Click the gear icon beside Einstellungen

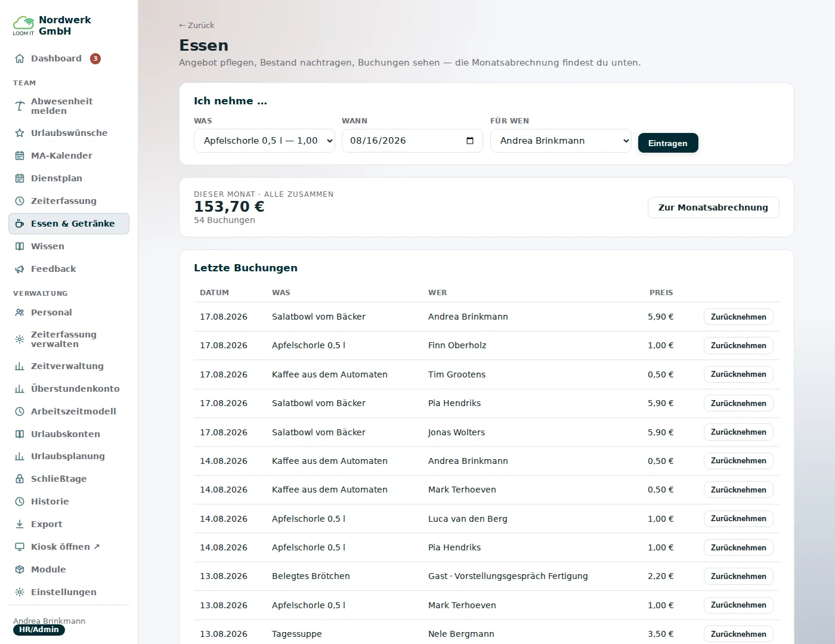tap(20, 592)
